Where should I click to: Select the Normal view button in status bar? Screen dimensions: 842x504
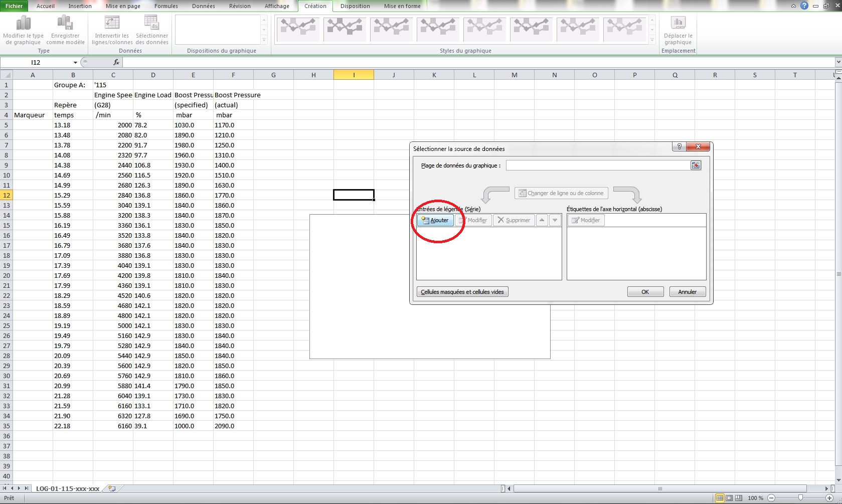(720, 498)
